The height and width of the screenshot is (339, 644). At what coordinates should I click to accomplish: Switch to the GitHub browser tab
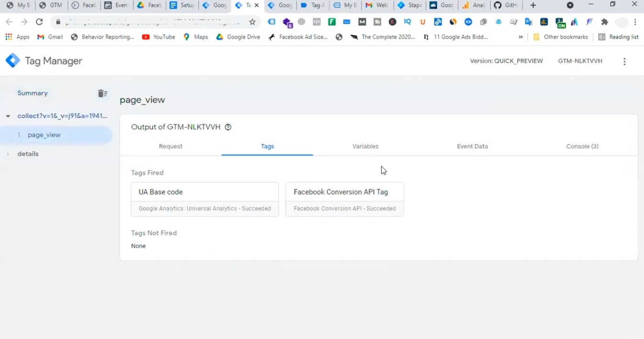pyautogui.click(x=506, y=5)
